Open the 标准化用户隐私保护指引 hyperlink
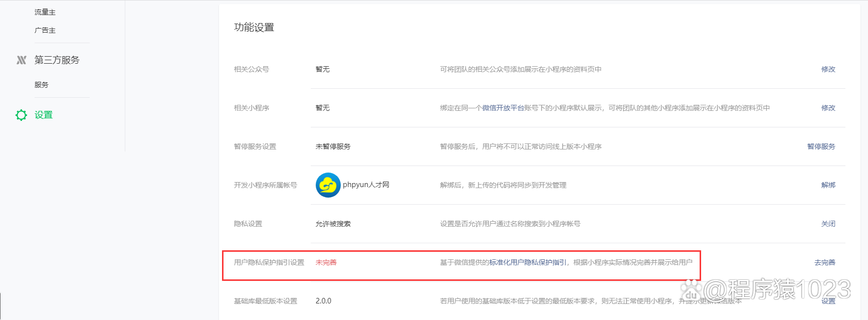This screenshot has width=868, height=320. pyautogui.click(x=528, y=262)
